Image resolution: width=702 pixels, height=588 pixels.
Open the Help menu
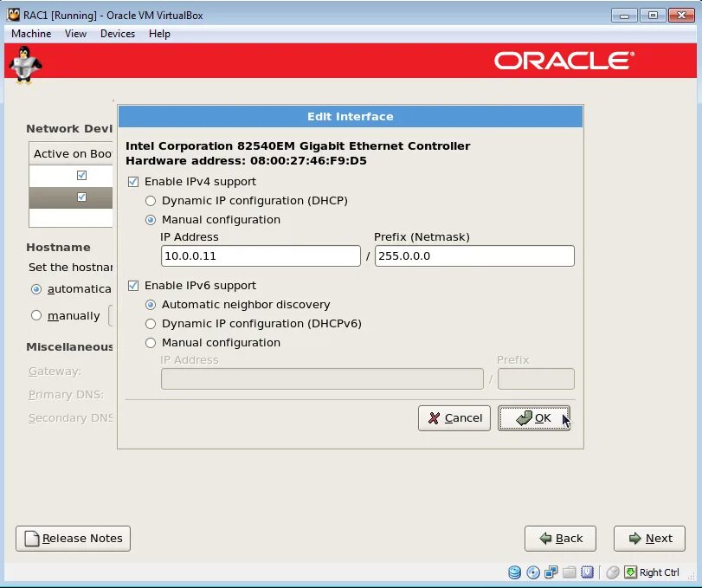pos(159,34)
